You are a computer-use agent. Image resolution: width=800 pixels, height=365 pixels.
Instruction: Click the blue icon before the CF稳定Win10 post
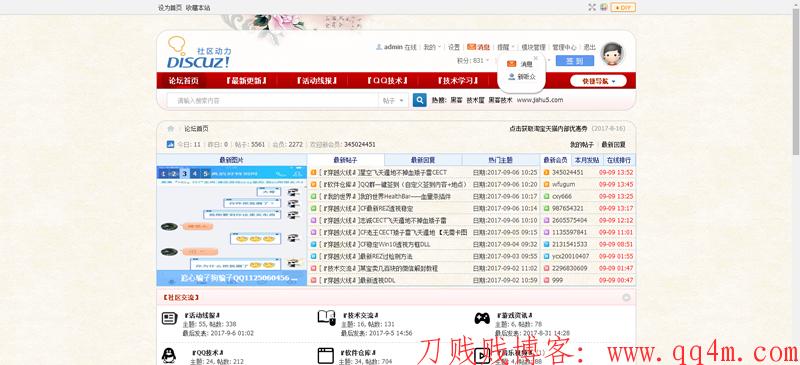[x=313, y=244]
